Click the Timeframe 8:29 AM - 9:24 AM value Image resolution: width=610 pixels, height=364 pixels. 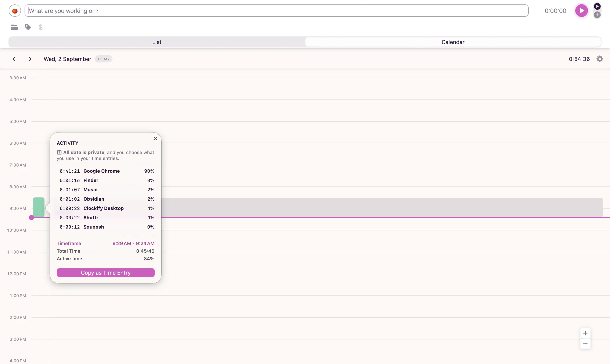pyautogui.click(x=133, y=243)
